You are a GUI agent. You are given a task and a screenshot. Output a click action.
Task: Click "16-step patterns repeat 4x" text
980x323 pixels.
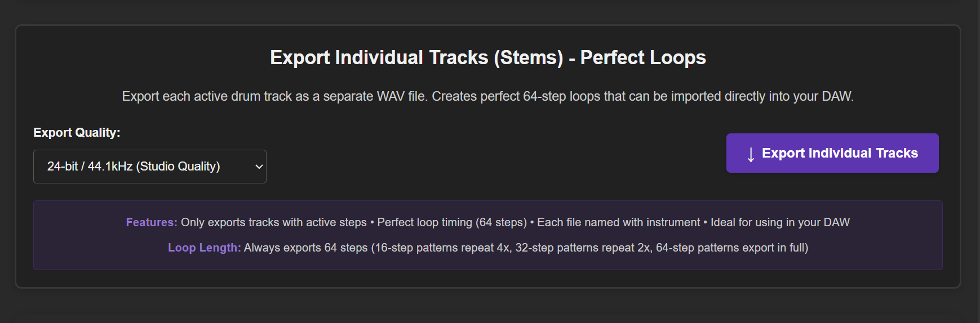[442, 248]
